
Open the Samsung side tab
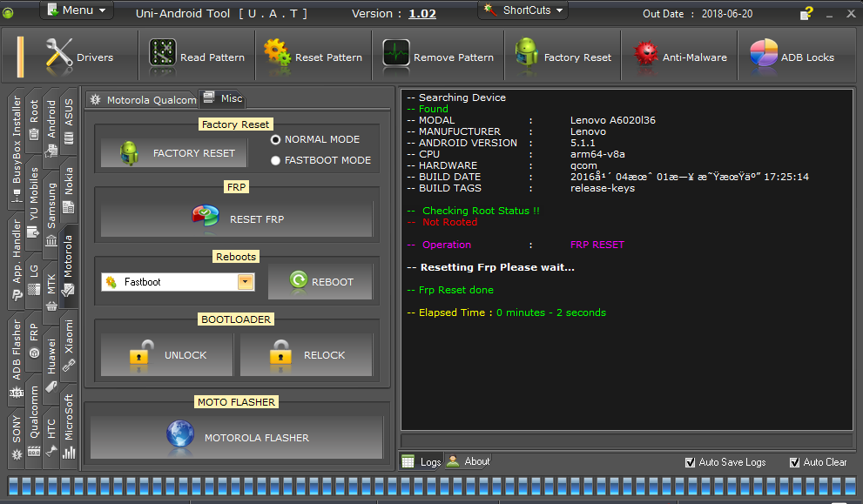51,215
